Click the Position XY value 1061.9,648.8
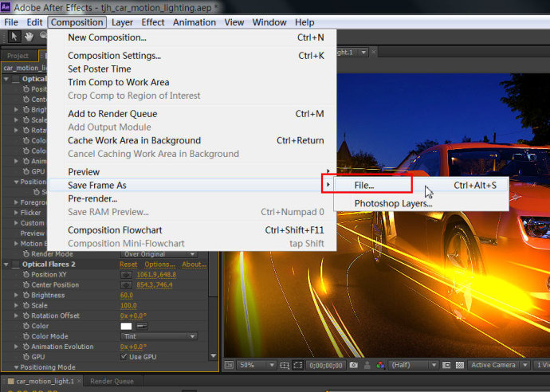This screenshot has width=550, height=392. 156,275
